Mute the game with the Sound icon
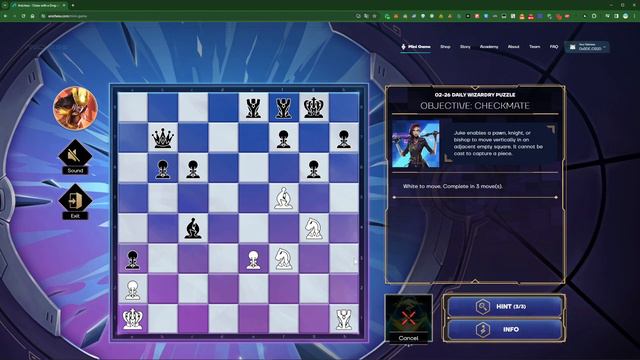 75,157
